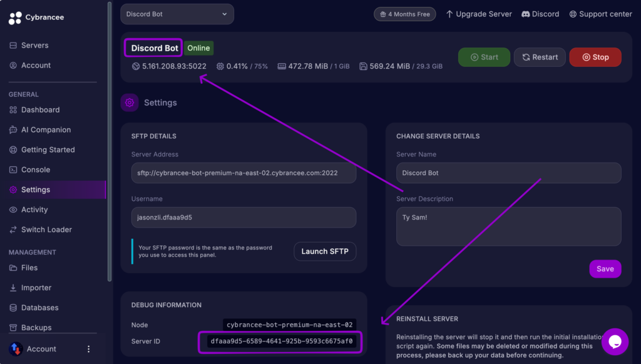Click the globe icon beside the IP address
The width and height of the screenshot is (641, 364).
[136, 66]
